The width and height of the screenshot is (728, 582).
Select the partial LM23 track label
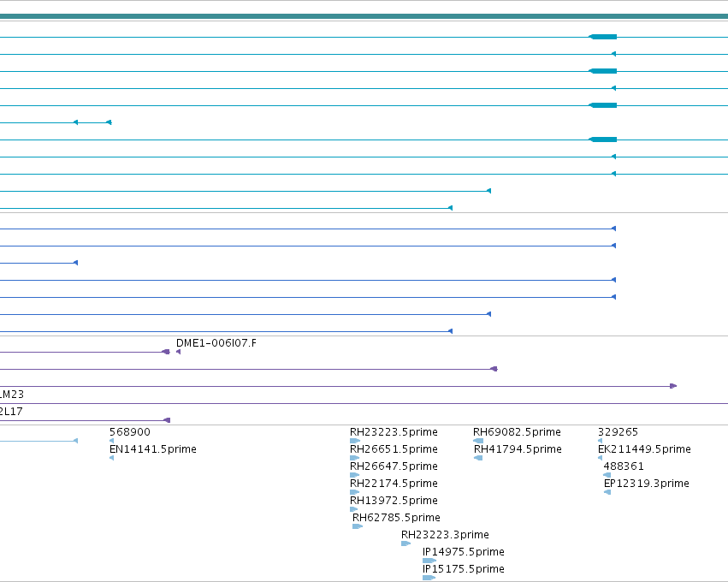click(x=12, y=395)
